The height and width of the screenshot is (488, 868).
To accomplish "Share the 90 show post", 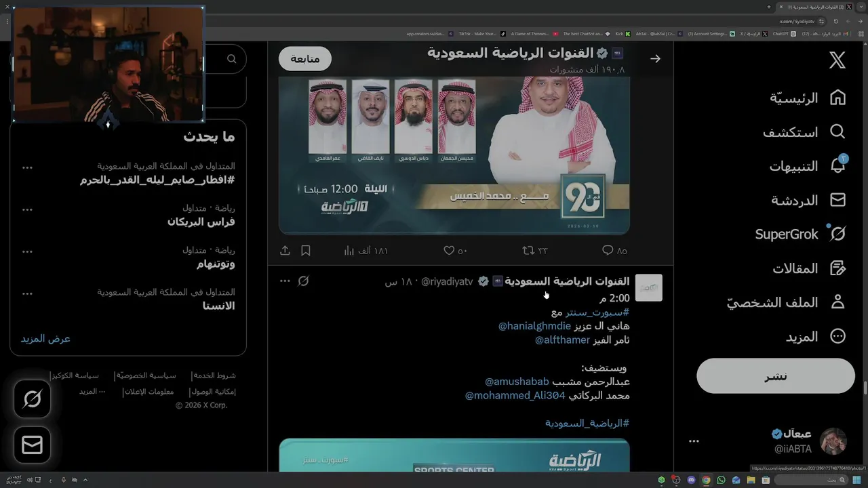I will (285, 251).
